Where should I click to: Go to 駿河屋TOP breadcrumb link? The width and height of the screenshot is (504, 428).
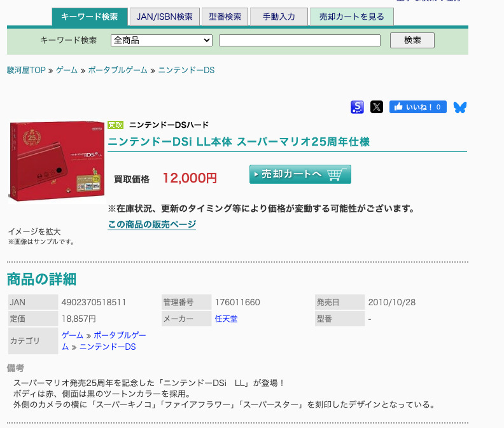(x=26, y=70)
